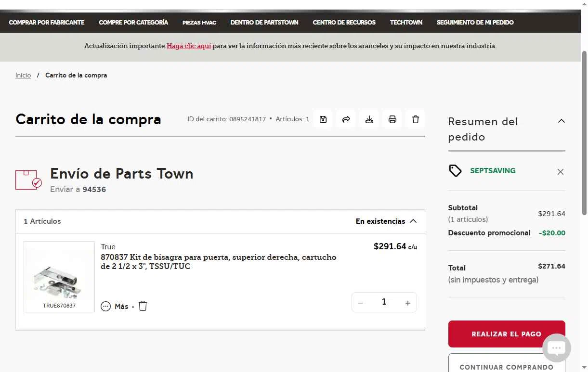Empty the cart with header trash icon
The image size is (588, 372).
click(x=416, y=119)
